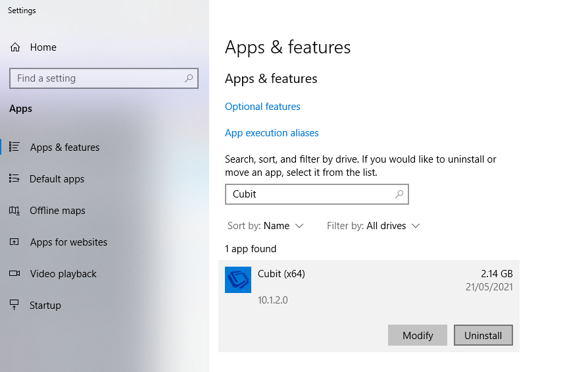Click the 10.1.2.0 version number
This screenshot has width=588, height=372.
click(273, 300)
